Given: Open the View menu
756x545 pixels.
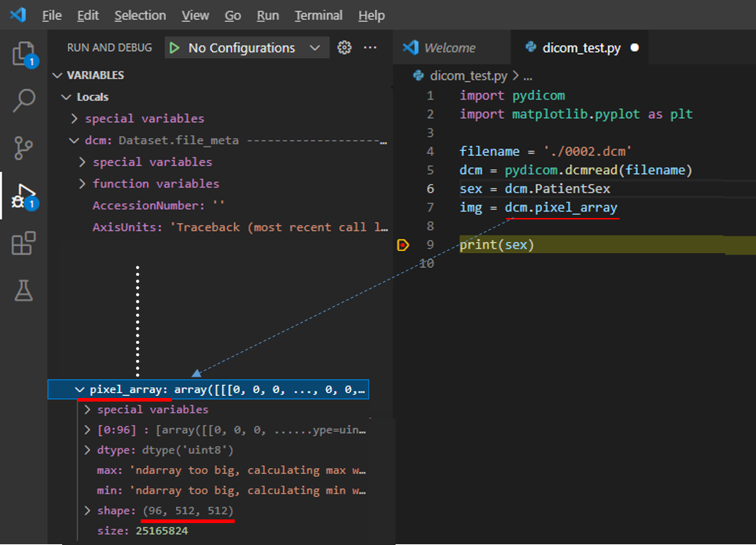Looking at the screenshot, I should point(195,15).
